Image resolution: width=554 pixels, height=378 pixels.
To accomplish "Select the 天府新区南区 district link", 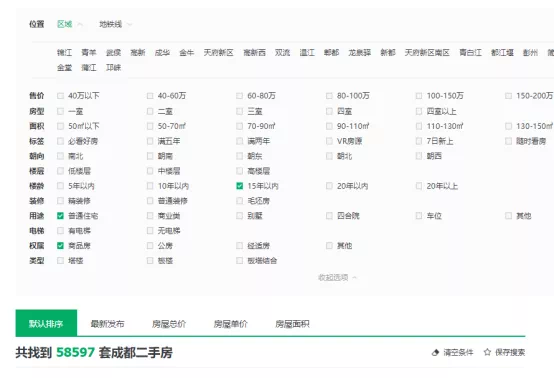I will (x=427, y=53).
